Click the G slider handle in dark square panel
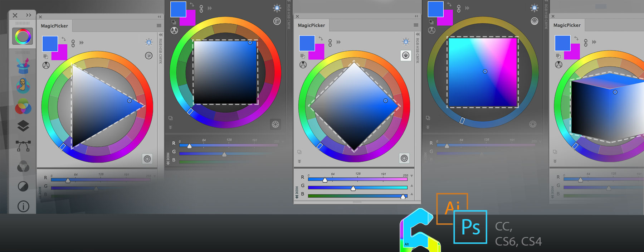This screenshot has height=252, width=644. click(x=224, y=154)
